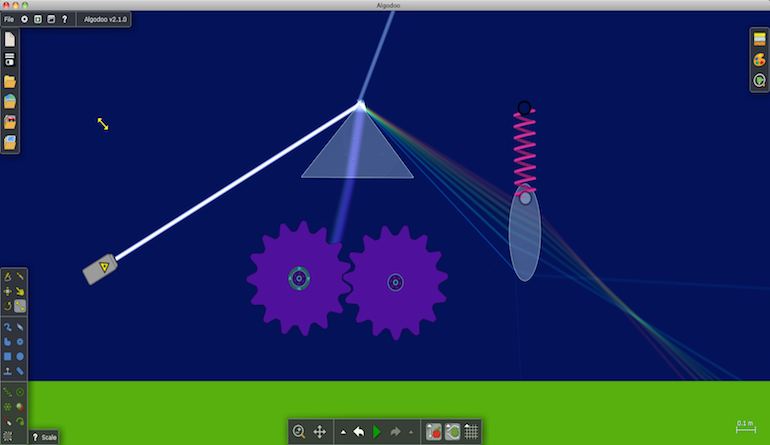This screenshot has width=770, height=445.
Task: Select the Zoom tool in bottom bar
Action: click(299, 432)
